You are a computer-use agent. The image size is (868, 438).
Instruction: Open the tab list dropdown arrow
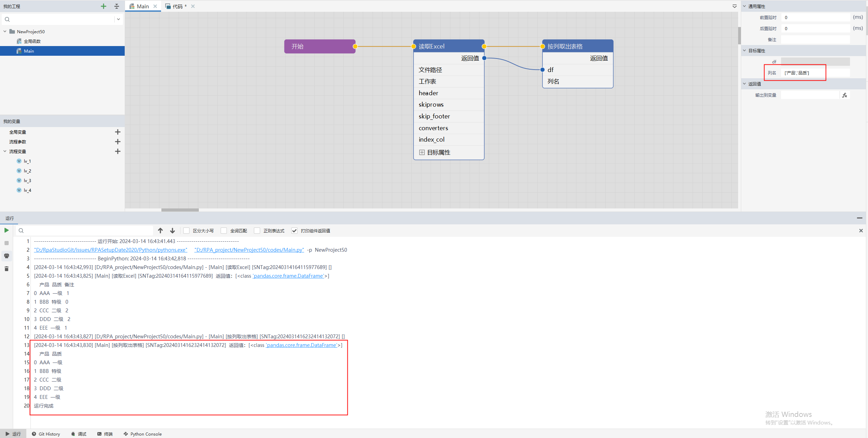pos(734,6)
